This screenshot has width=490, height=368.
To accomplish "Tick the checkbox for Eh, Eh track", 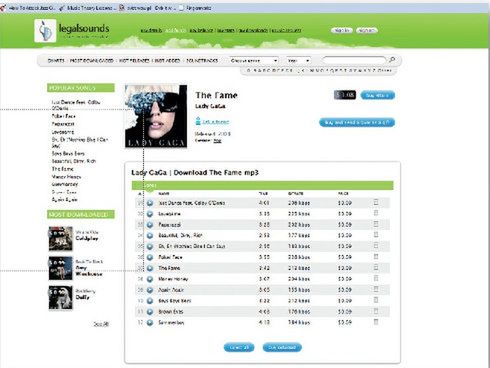I will (x=376, y=246).
